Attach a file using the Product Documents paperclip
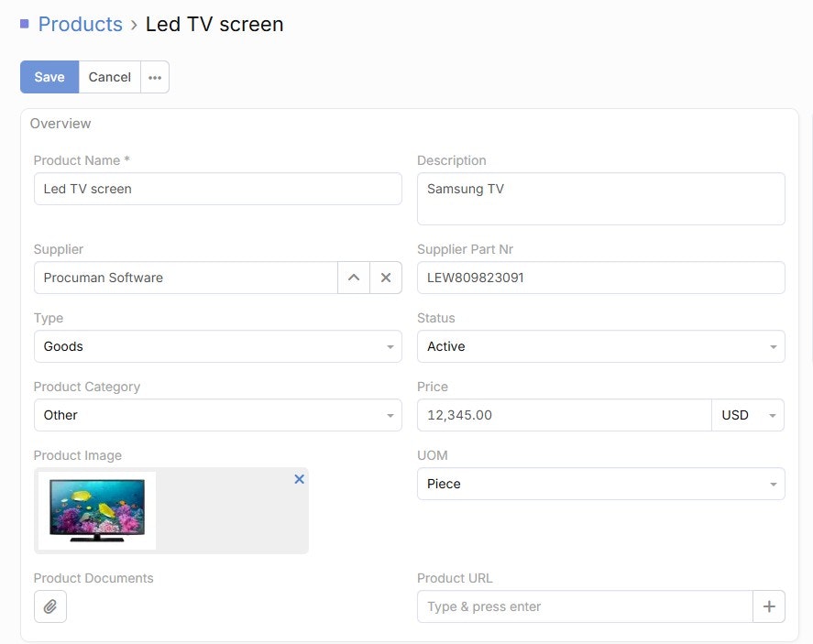Viewport: 813px width, 644px height. [x=49, y=606]
